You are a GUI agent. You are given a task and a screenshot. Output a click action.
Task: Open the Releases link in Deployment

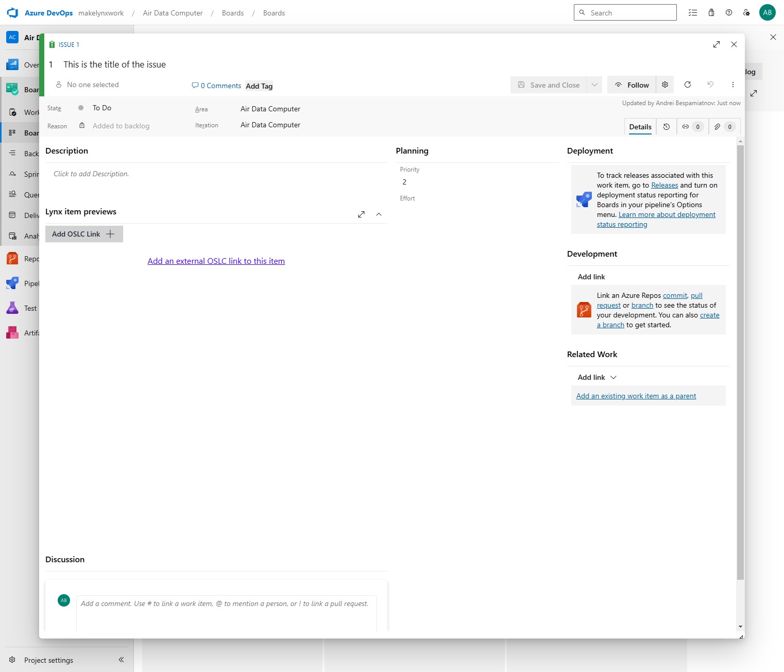point(664,185)
